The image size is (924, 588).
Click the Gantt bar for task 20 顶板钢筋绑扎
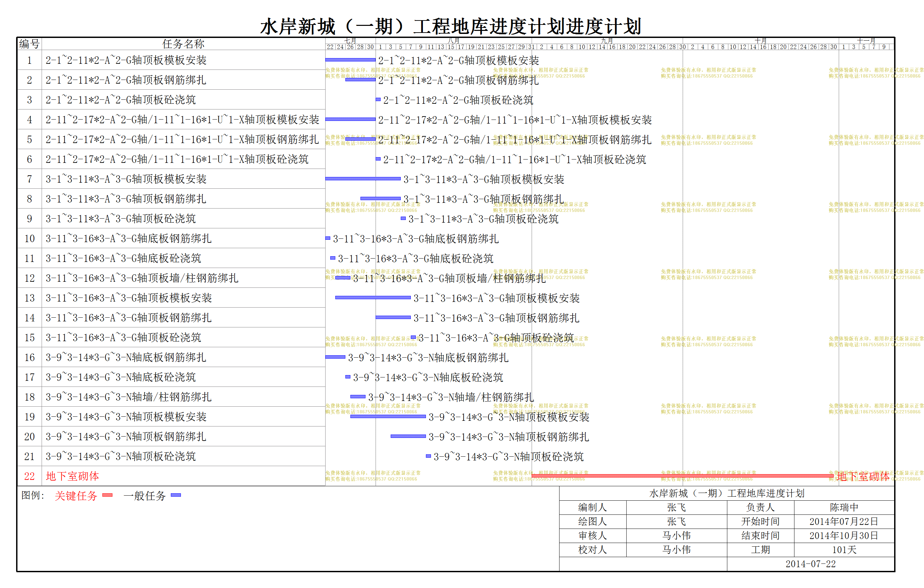(x=408, y=436)
